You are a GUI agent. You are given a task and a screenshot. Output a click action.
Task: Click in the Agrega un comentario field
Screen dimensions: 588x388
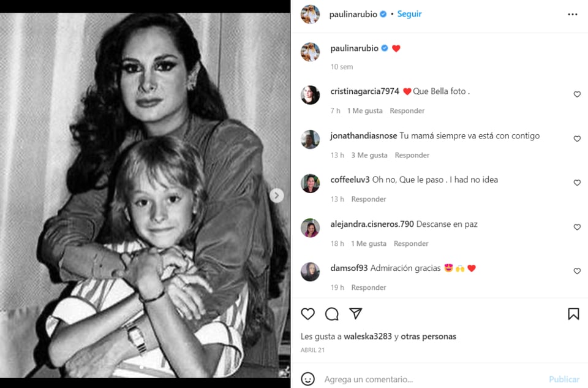(431, 379)
